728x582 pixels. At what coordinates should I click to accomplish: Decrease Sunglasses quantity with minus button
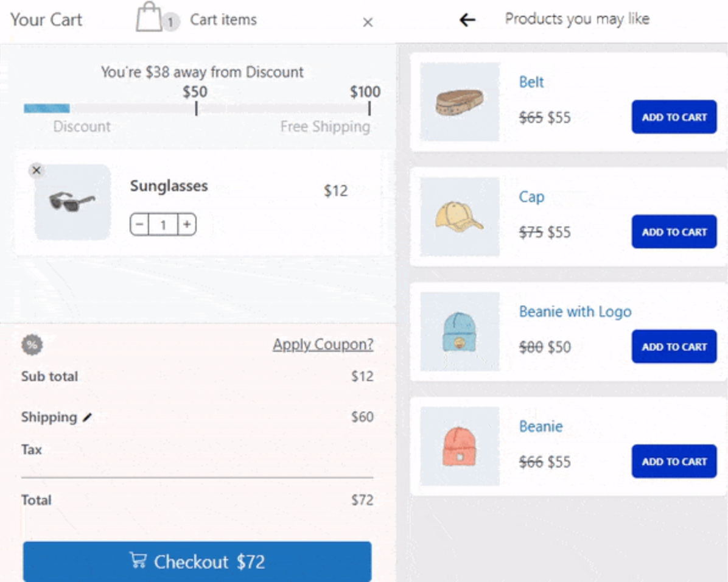point(139,224)
